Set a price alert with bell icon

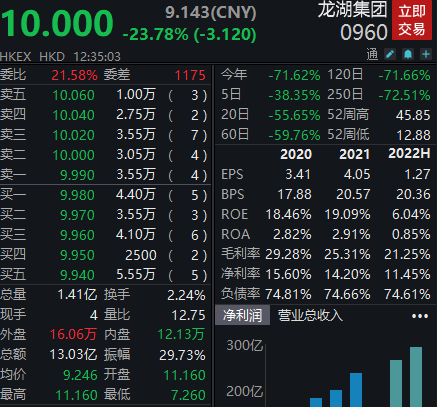408,54
